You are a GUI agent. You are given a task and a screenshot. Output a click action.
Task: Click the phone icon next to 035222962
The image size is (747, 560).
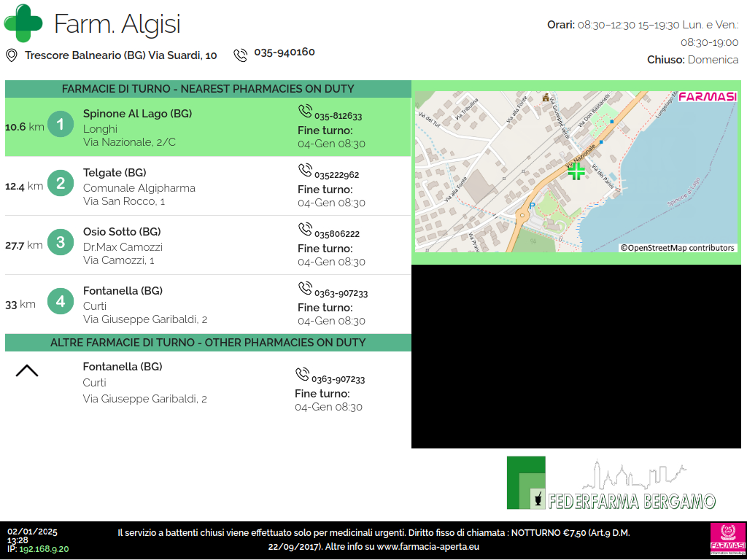(x=305, y=171)
